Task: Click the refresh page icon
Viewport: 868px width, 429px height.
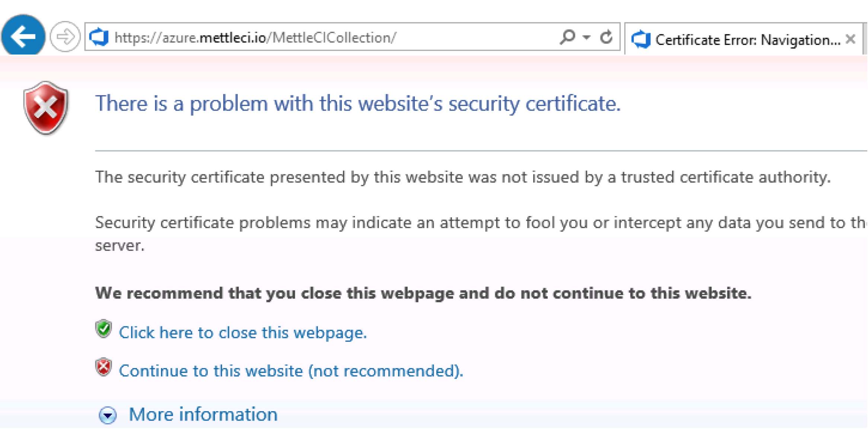Action: 607,36
